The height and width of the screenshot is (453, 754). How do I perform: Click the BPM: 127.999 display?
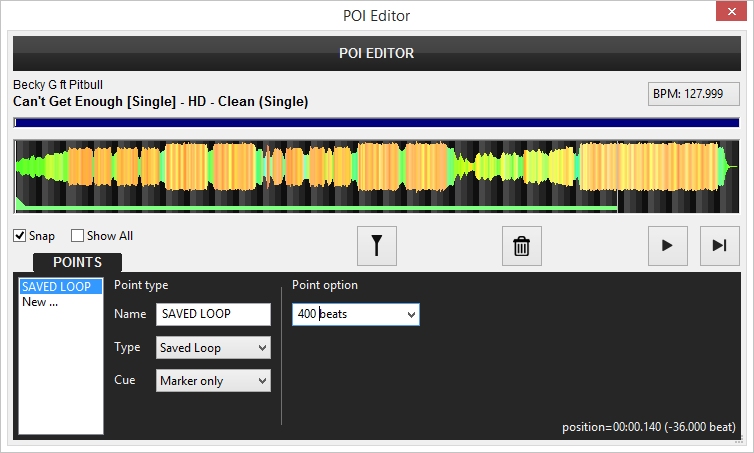point(694,94)
